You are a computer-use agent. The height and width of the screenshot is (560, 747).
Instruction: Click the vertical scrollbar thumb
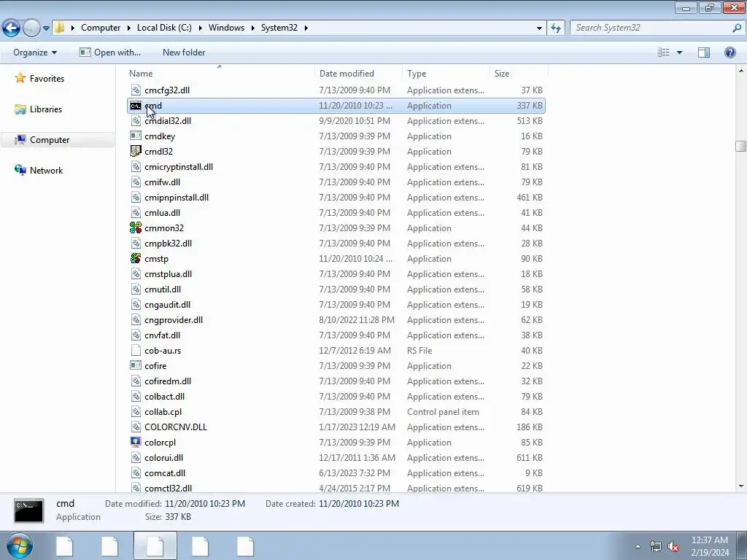[741, 146]
